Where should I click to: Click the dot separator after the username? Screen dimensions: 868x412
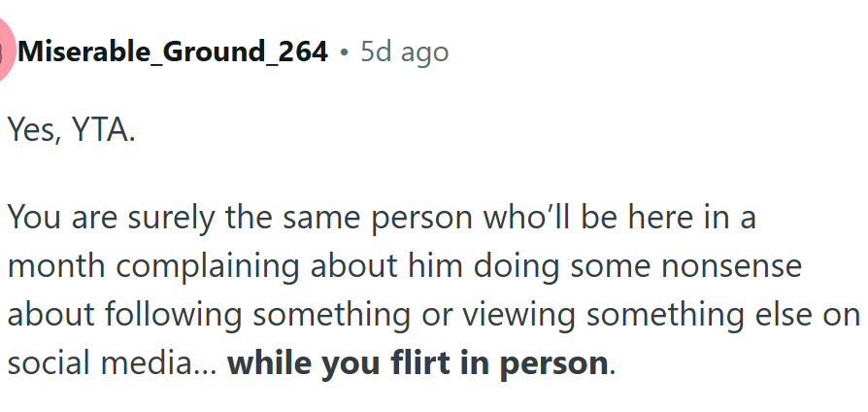tap(345, 52)
